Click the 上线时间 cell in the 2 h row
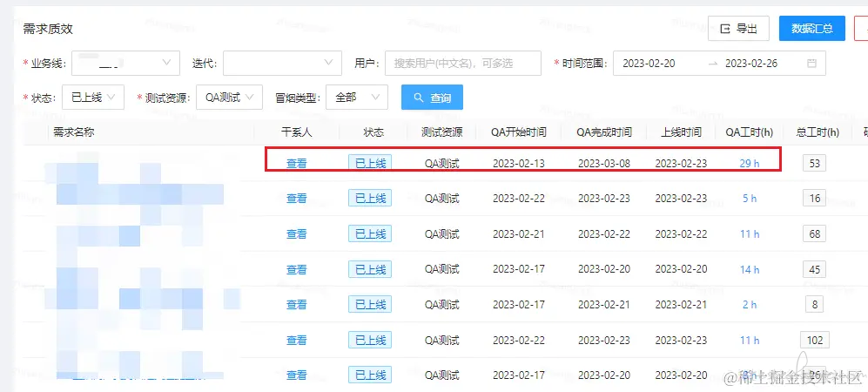 (681, 304)
